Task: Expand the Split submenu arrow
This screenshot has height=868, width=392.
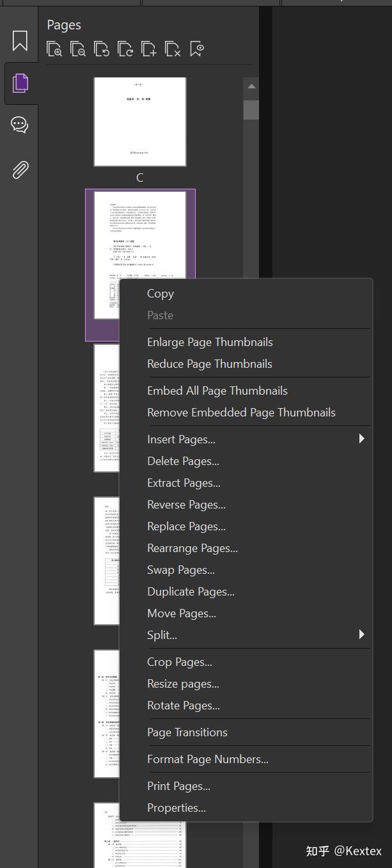Action: coord(361,635)
